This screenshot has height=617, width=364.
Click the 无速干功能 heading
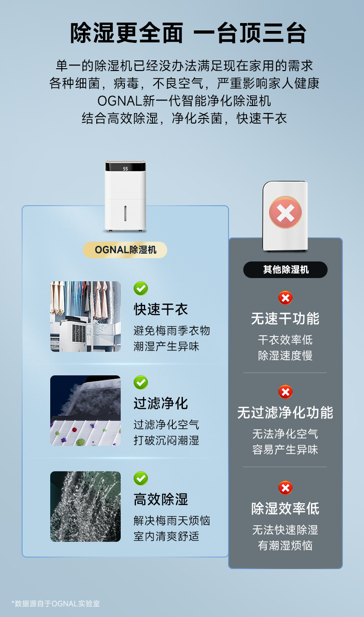point(285,319)
